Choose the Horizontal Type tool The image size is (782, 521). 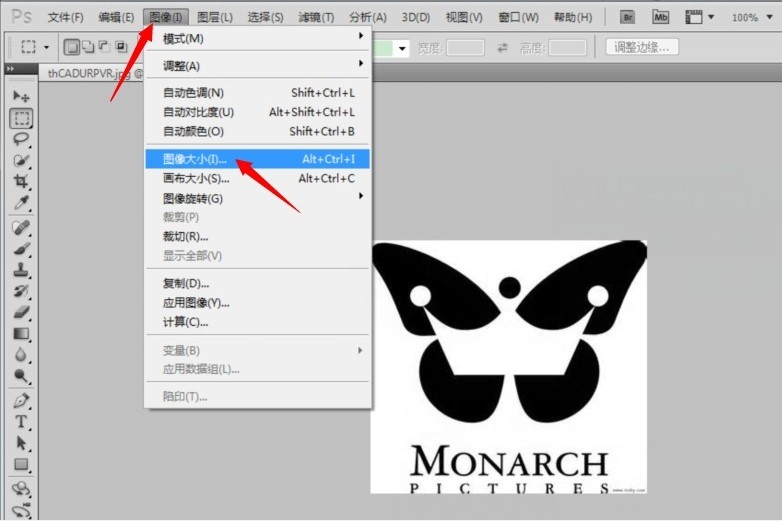21,422
